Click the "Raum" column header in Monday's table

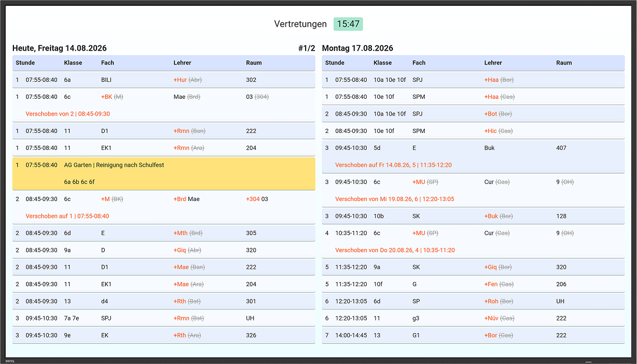(564, 63)
